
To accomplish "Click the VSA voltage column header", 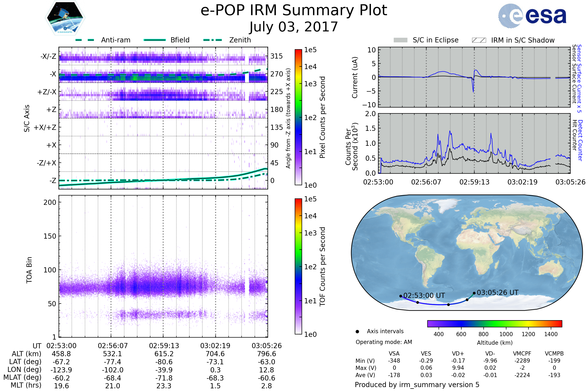I will point(394,354).
